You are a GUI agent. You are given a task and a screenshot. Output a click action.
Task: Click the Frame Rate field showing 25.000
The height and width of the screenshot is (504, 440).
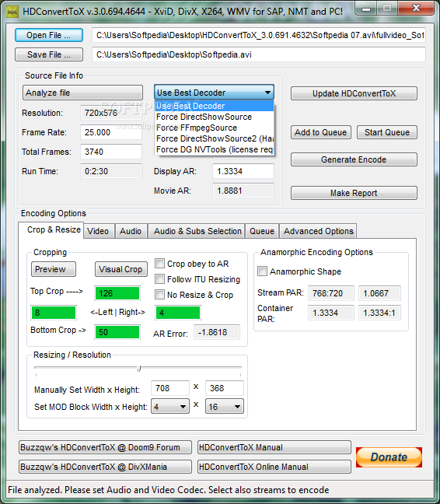tap(111, 132)
